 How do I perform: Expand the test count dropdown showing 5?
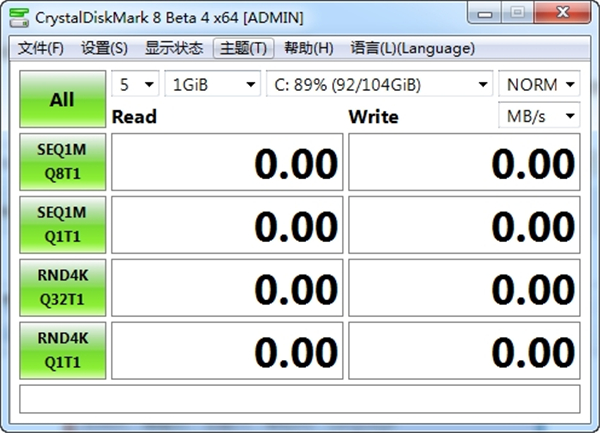coord(135,84)
